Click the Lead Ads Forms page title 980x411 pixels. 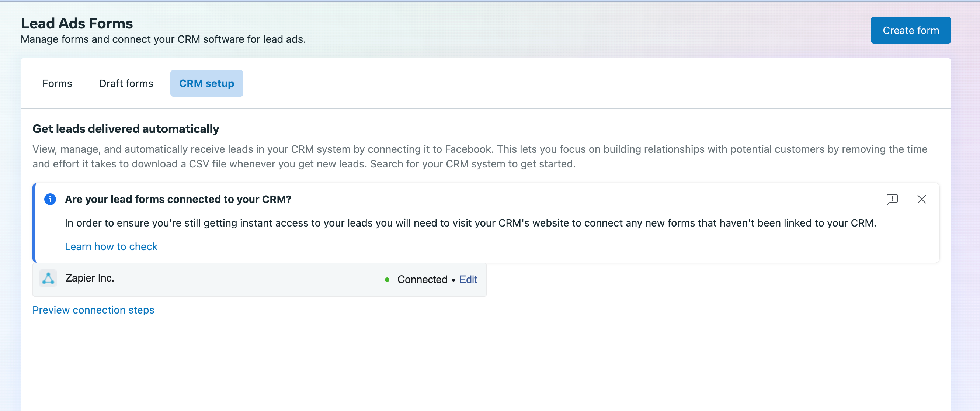coord(77,23)
